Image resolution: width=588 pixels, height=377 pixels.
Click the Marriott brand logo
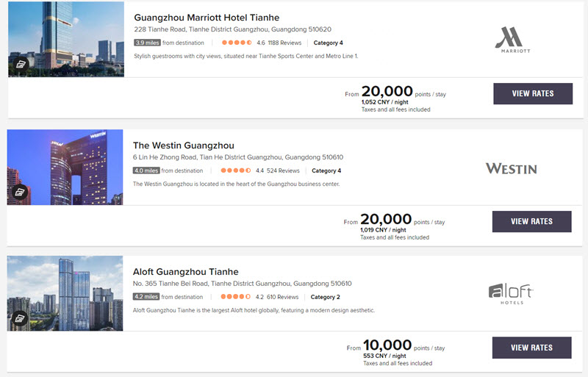(512, 40)
